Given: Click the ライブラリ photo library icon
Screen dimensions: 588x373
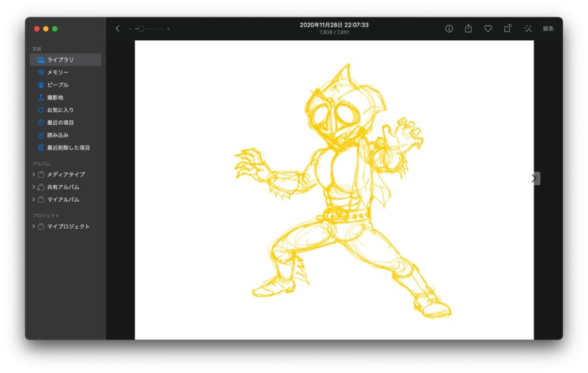Looking at the screenshot, I should coord(41,60).
